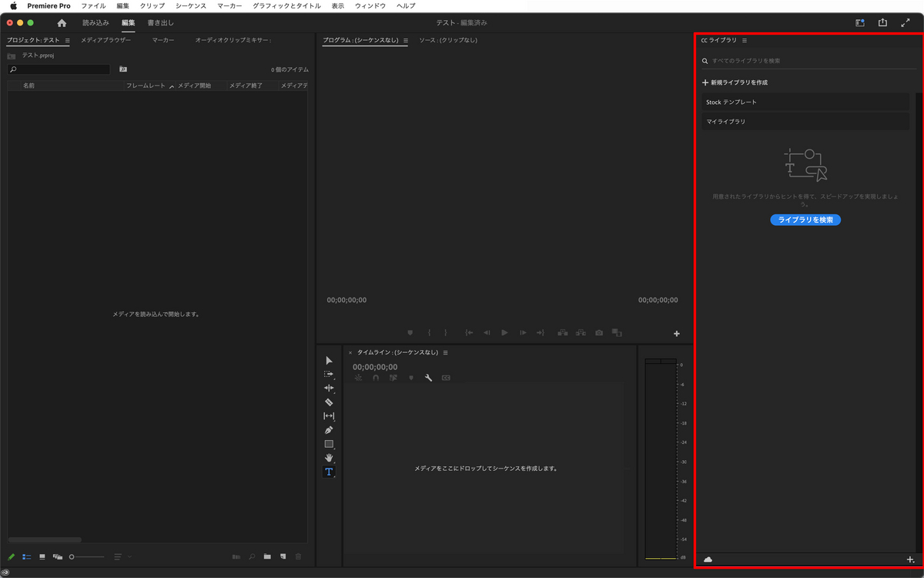Click Automate to Sequence icon

click(236, 556)
